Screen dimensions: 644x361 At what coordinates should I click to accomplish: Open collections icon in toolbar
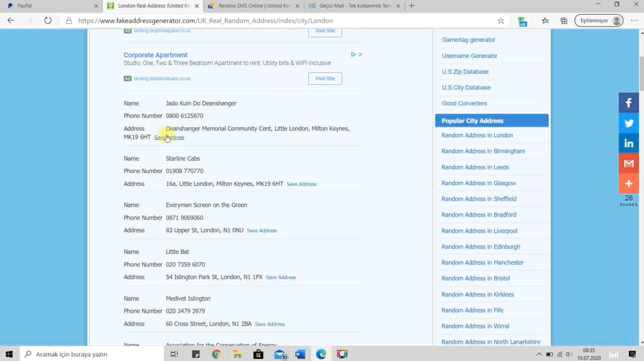[x=564, y=21]
